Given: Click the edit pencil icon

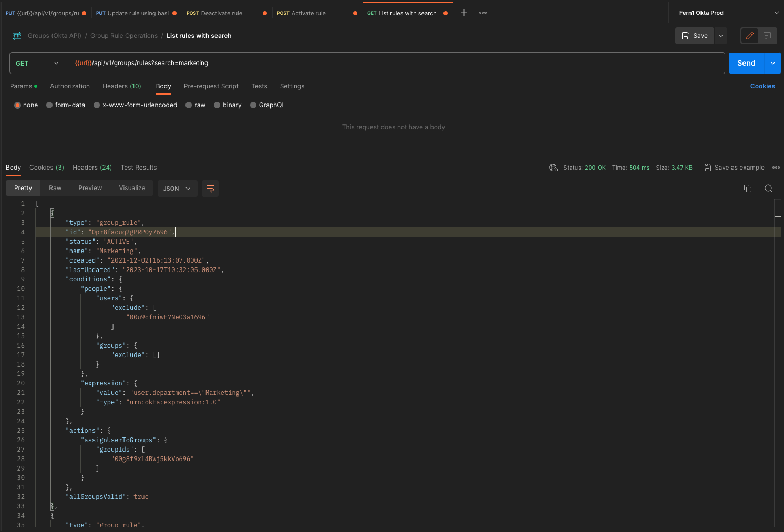Looking at the screenshot, I should tap(750, 36).
